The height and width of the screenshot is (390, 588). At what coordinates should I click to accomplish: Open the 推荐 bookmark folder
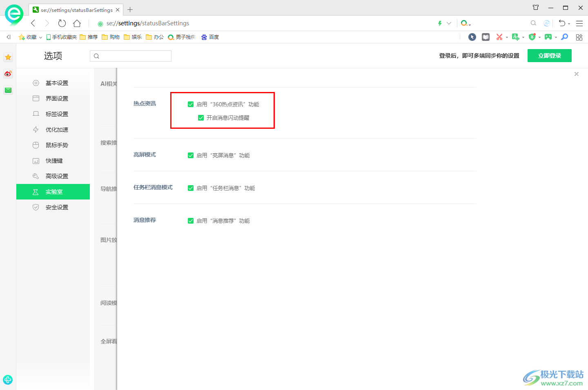[x=89, y=37]
